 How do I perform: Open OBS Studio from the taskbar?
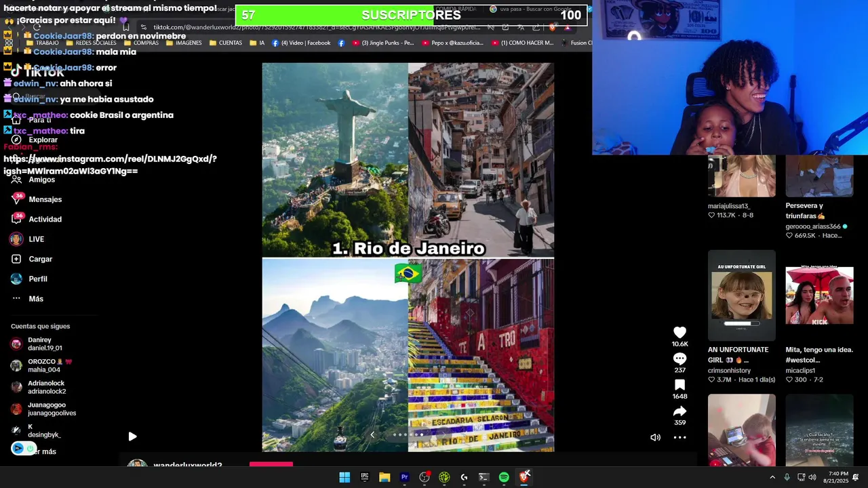(425, 477)
